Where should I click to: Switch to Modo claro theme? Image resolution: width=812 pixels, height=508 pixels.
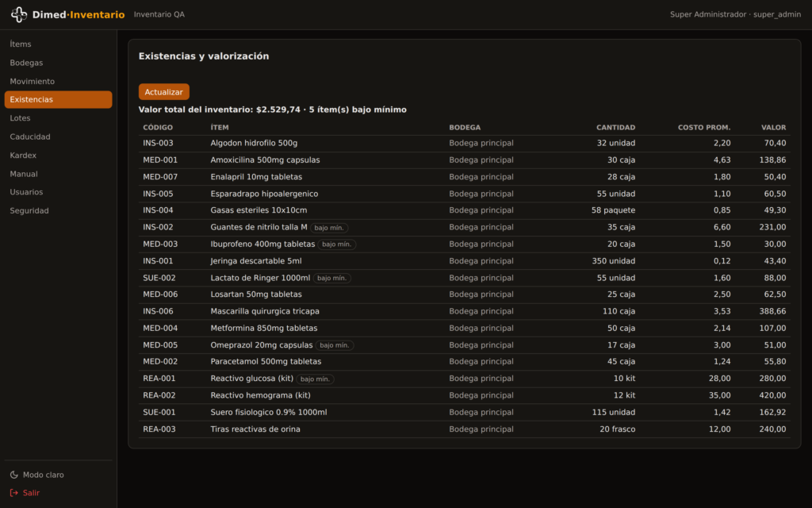(58, 475)
